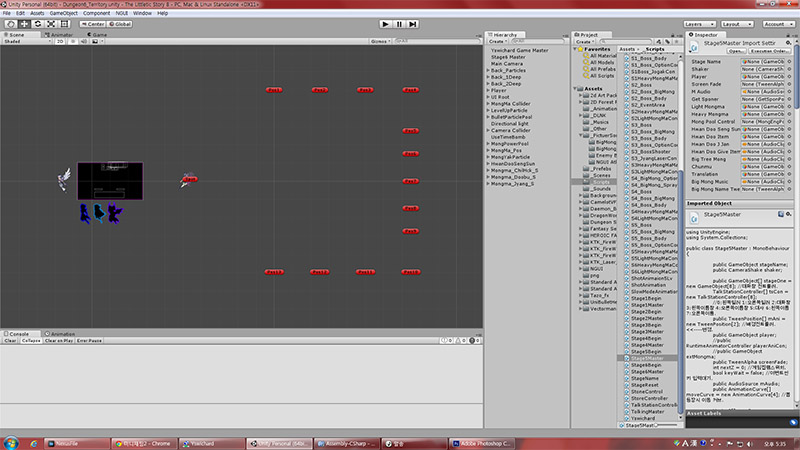
Task: Open the Gizmos dropdown
Action: pyautogui.click(x=381, y=41)
